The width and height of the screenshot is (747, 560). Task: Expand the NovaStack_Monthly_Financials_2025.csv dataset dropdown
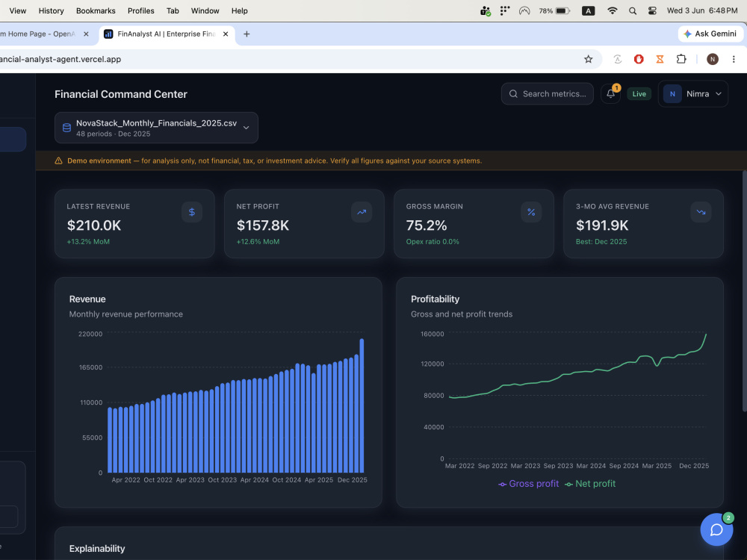click(x=156, y=128)
